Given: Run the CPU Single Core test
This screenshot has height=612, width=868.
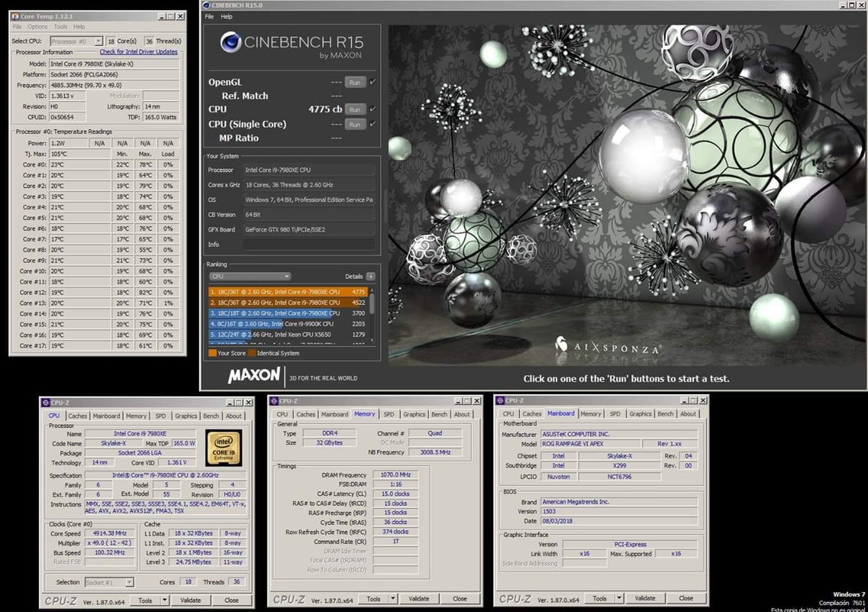Looking at the screenshot, I should point(355,124).
